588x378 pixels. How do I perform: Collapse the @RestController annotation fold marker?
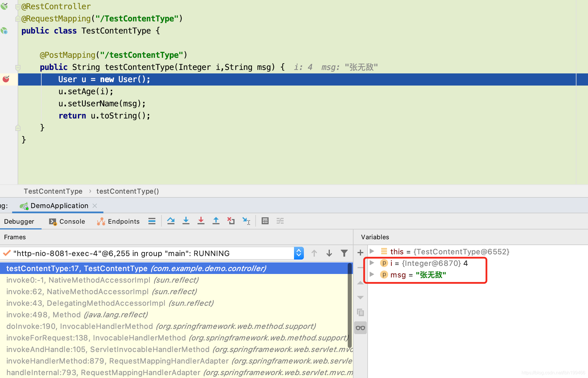point(18,7)
